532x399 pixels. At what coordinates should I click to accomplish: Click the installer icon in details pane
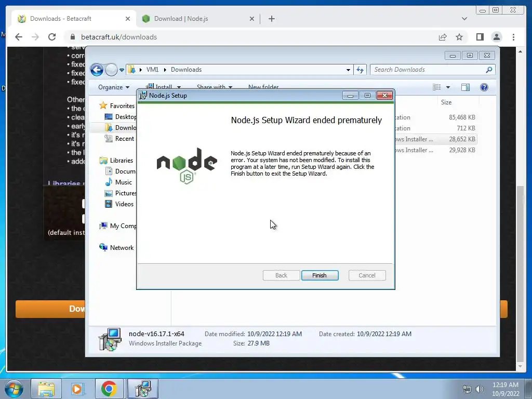[x=110, y=339]
